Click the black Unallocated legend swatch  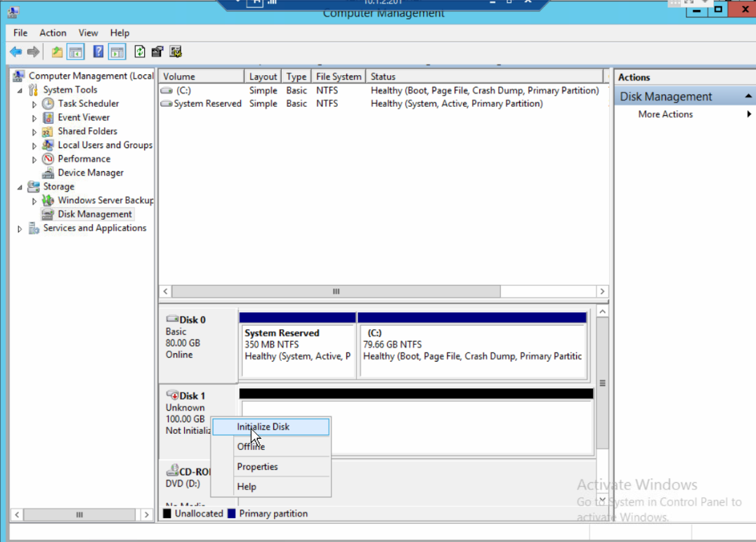(x=167, y=514)
